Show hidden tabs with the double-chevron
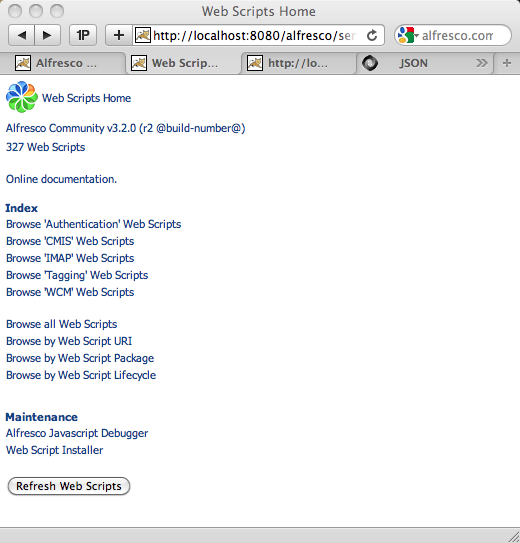 pyautogui.click(x=481, y=63)
